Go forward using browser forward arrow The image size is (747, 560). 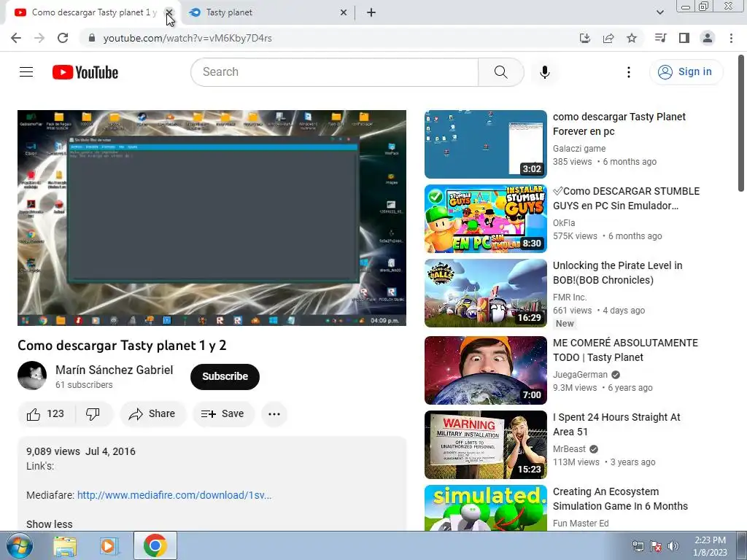[x=39, y=38]
